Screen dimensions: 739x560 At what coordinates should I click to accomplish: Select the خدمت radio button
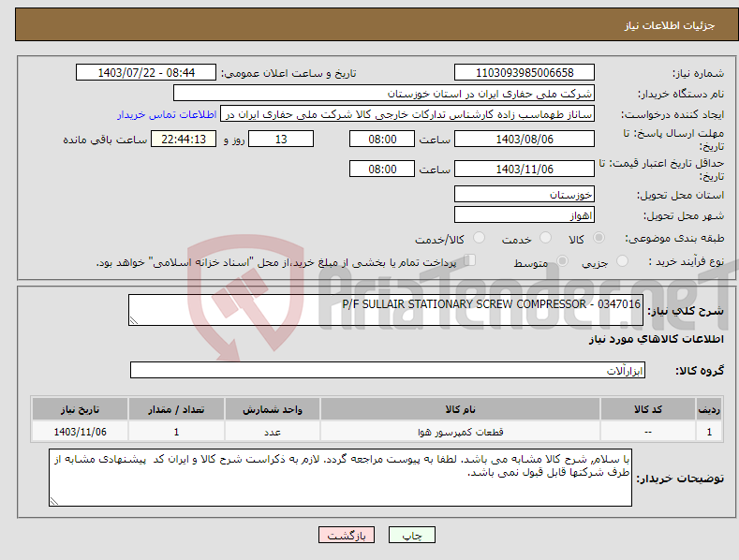click(x=545, y=238)
